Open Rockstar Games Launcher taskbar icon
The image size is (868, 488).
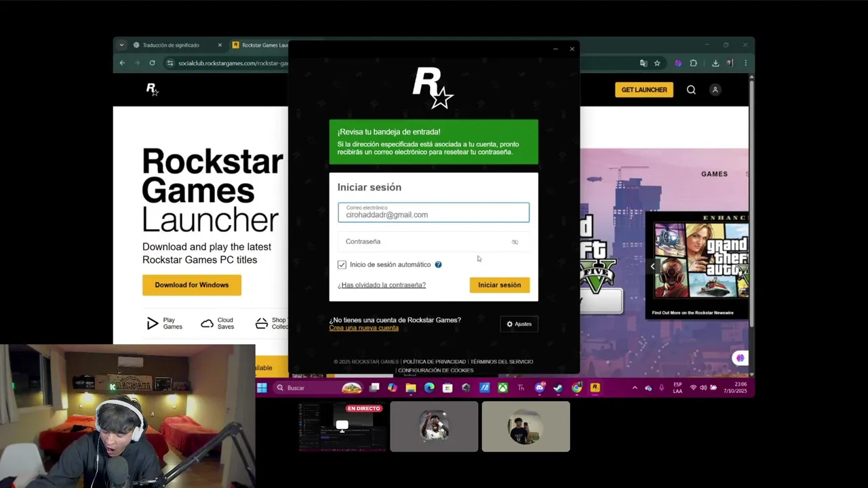(x=595, y=388)
